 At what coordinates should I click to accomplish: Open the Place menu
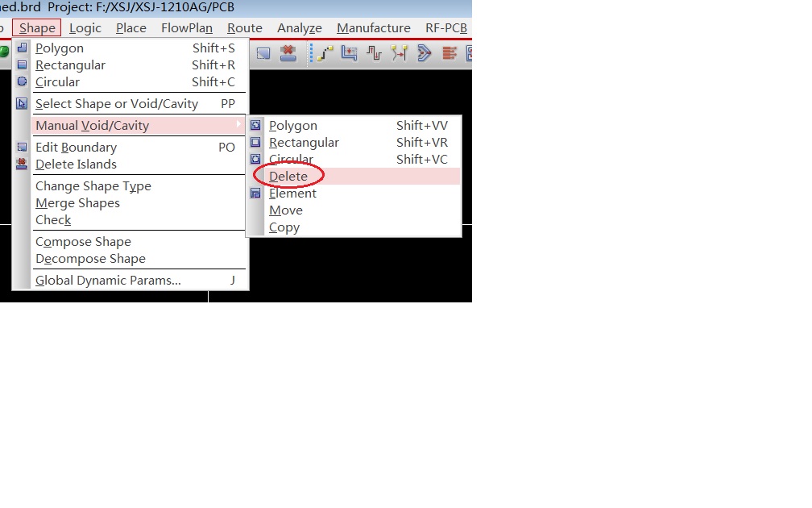(x=131, y=28)
